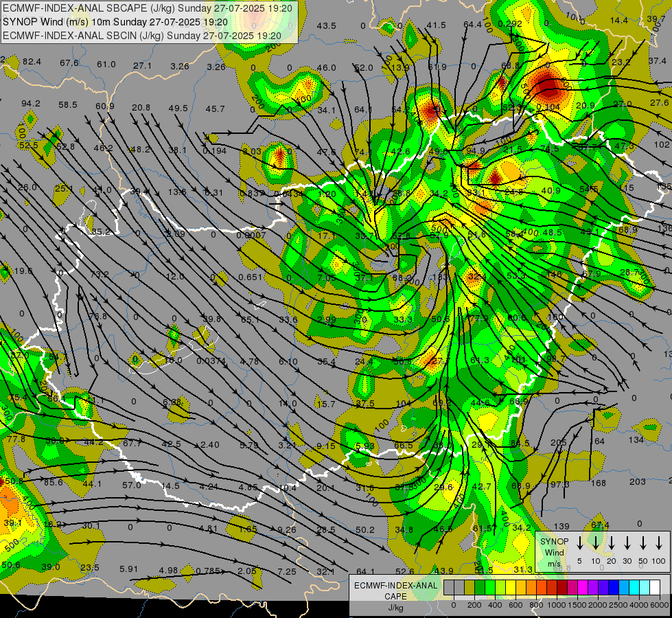Click the map value 0.0374
This screenshot has height=618, width=672.
(211, 361)
